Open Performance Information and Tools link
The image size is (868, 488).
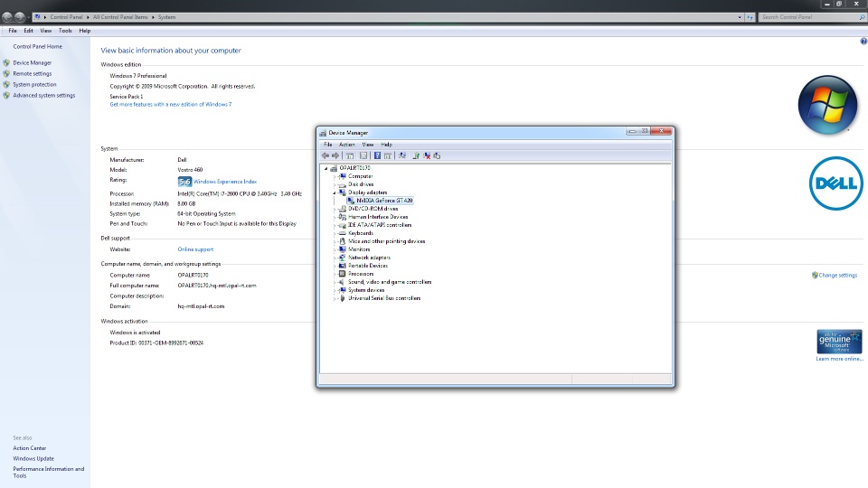click(x=49, y=472)
